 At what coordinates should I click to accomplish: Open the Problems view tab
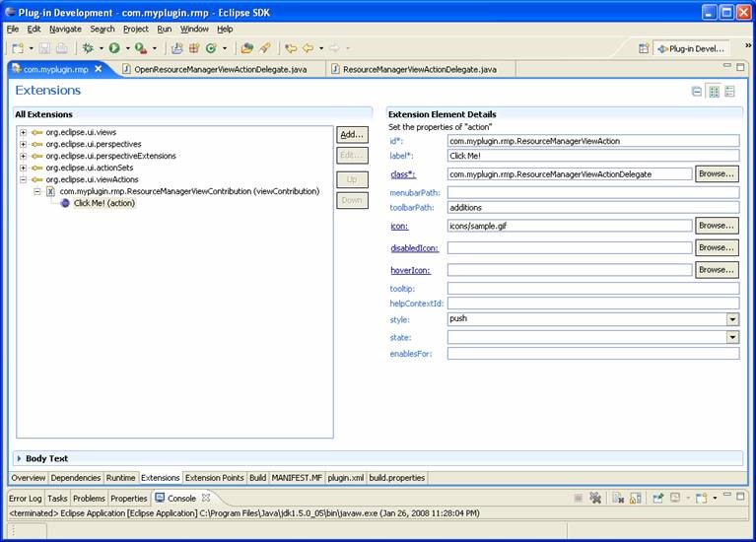click(89, 498)
